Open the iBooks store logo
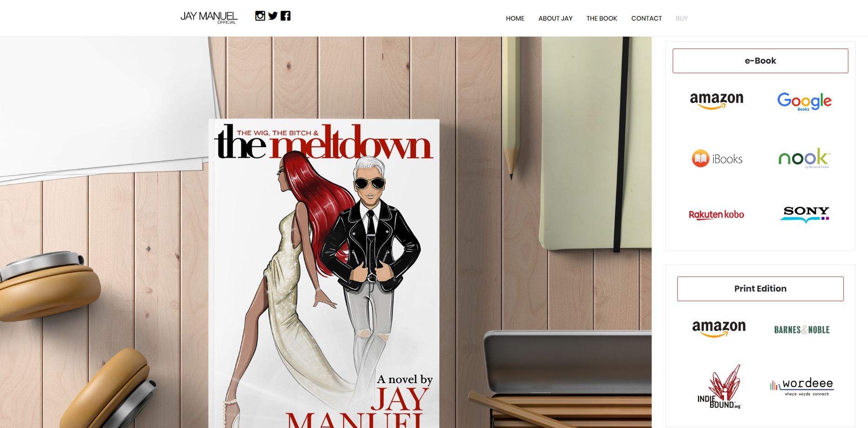Image resolution: width=868 pixels, height=428 pixels. click(x=717, y=158)
